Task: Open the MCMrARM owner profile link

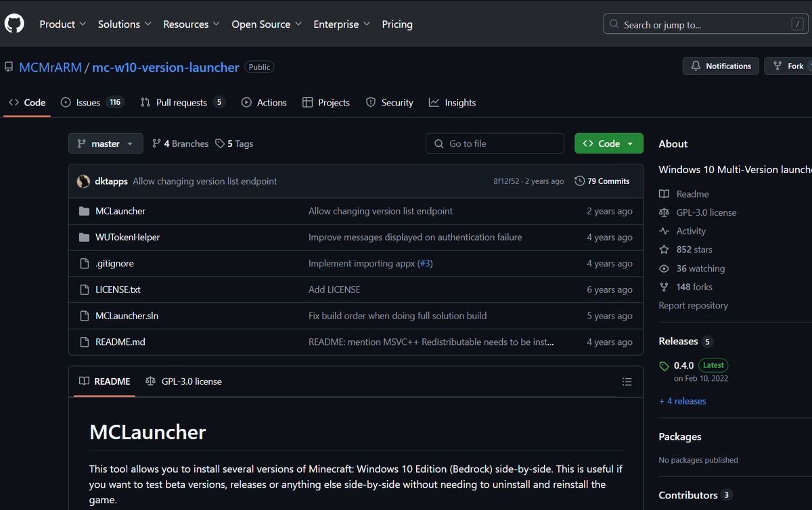Action: pyautogui.click(x=50, y=67)
